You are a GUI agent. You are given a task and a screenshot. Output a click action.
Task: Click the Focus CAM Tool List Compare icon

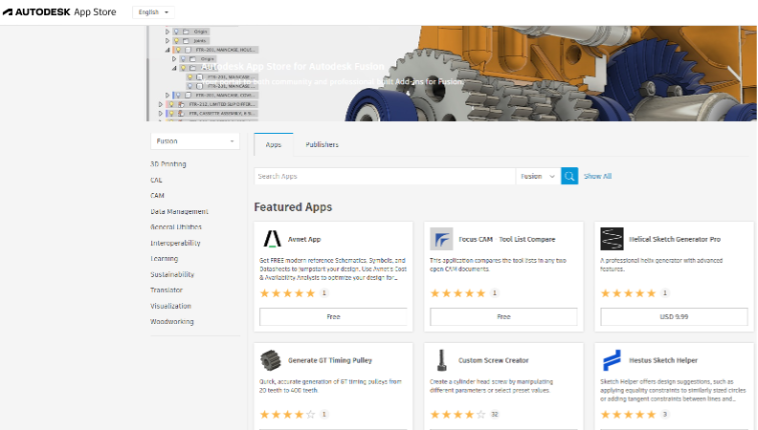441,239
